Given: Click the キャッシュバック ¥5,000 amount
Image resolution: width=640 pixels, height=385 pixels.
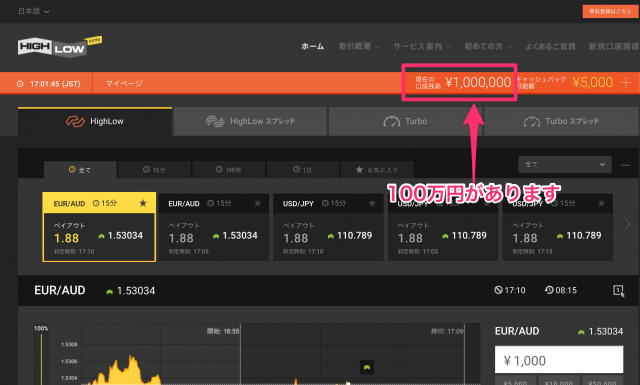Looking at the screenshot, I should pyautogui.click(x=593, y=82).
